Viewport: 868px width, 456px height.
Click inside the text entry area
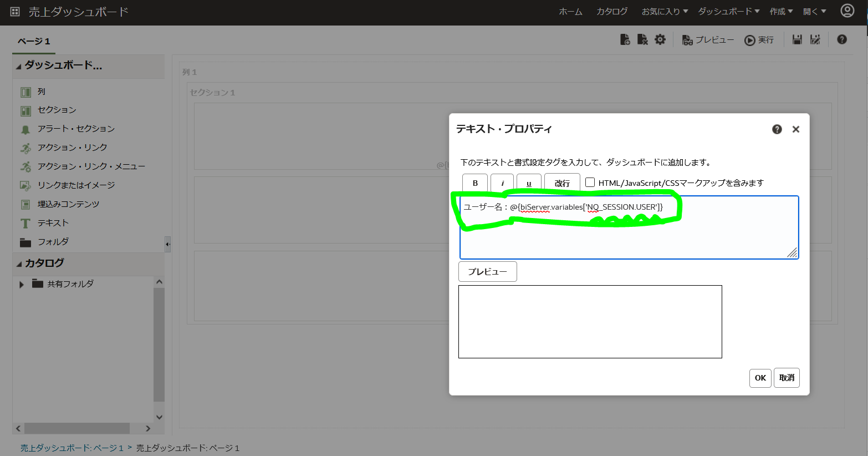(x=629, y=227)
